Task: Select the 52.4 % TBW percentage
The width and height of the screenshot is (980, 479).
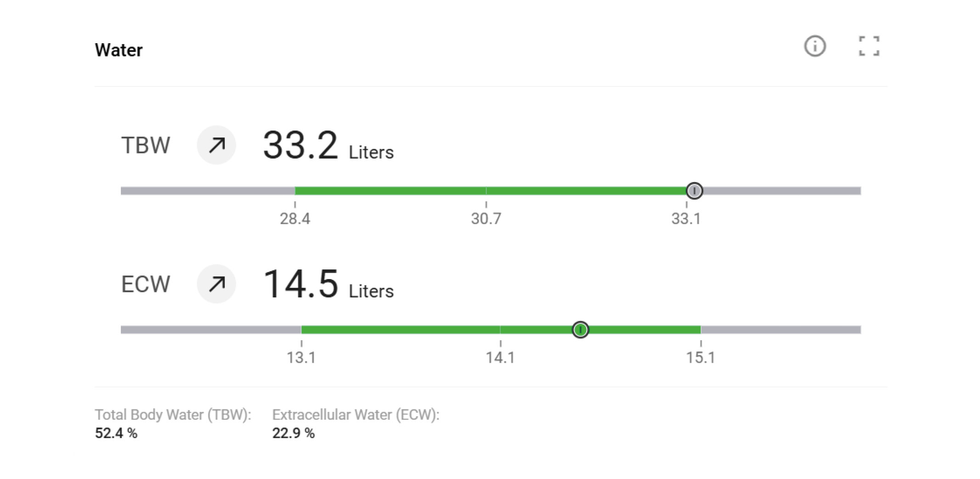Action: (x=116, y=433)
